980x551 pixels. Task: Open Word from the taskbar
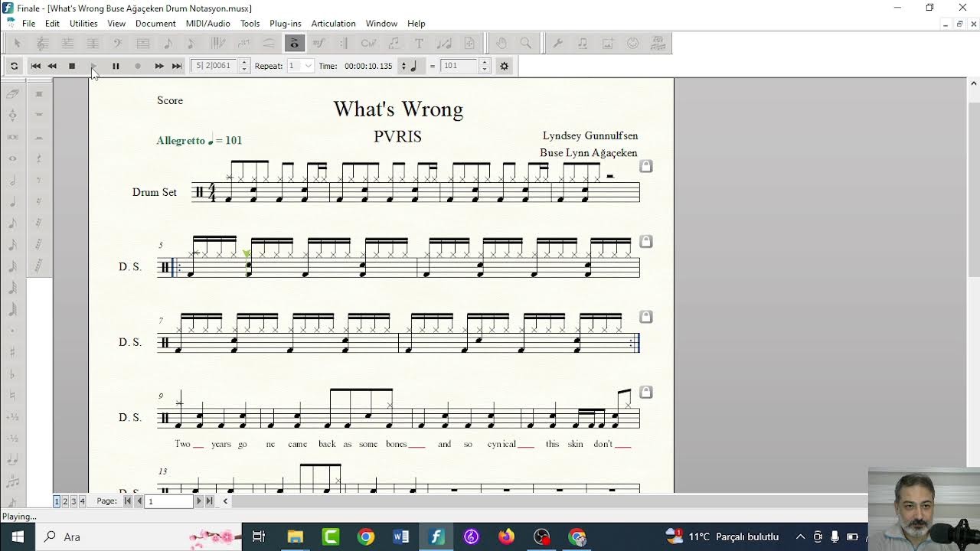tap(400, 537)
